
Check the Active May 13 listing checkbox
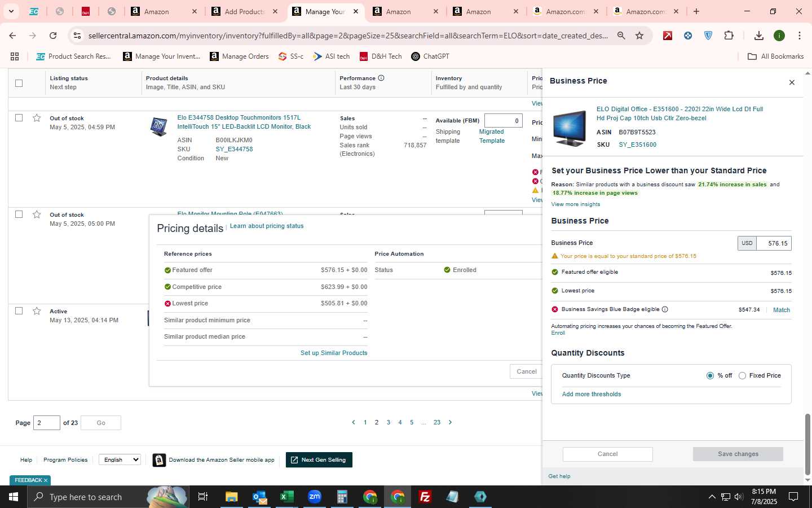click(x=19, y=311)
